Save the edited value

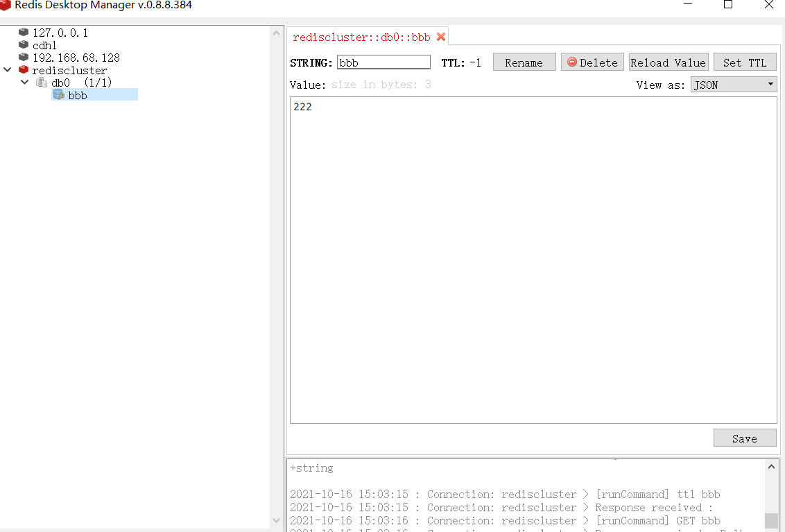point(745,438)
